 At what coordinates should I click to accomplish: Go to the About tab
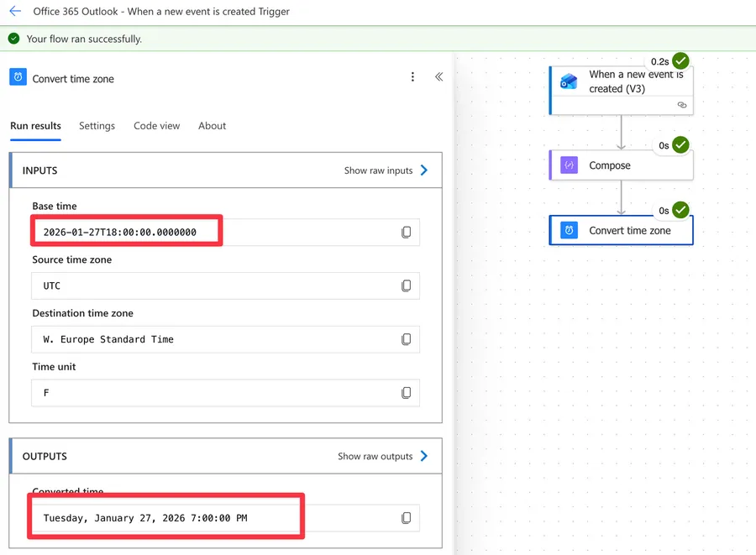tap(212, 126)
